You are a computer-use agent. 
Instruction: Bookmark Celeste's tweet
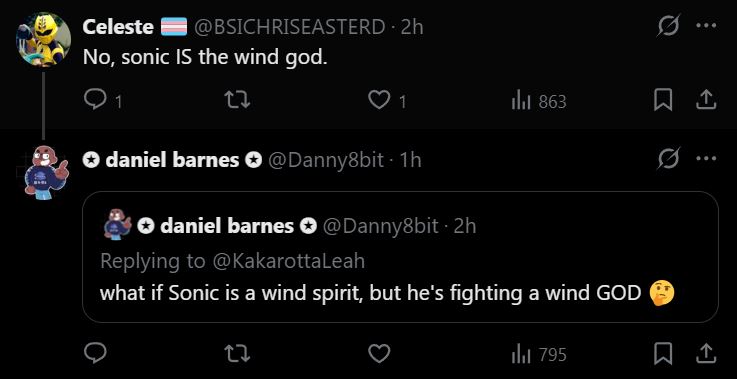click(x=663, y=101)
